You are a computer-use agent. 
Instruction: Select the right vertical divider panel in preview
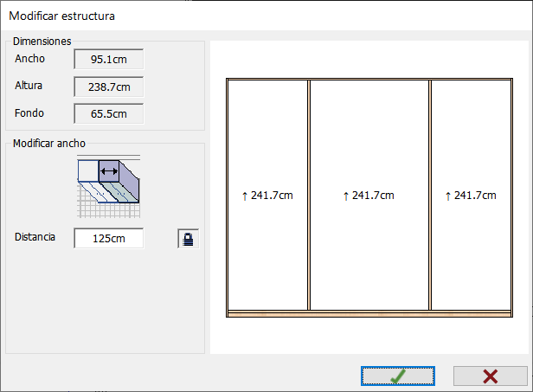(430, 196)
